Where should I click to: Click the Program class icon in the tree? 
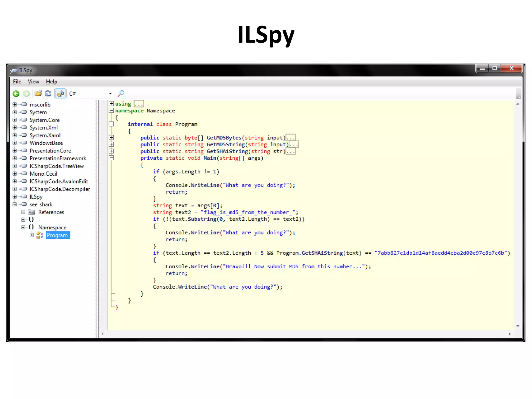pos(40,235)
